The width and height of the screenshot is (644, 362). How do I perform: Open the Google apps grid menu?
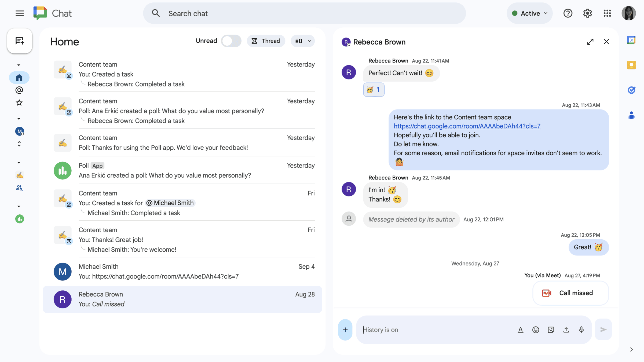pyautogui.click(x=607, y=13)
